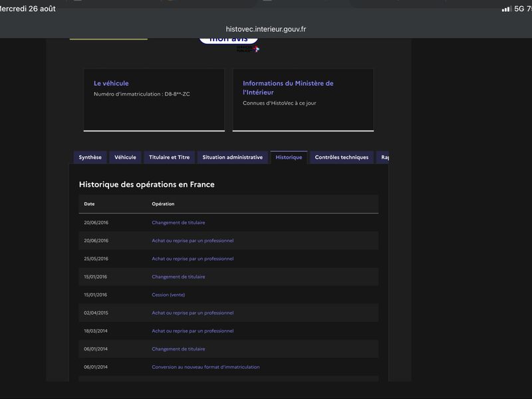The height and width of the screenshot is (399, 532).
Task: Open the Synthèse tab
Action: (90, 158)
